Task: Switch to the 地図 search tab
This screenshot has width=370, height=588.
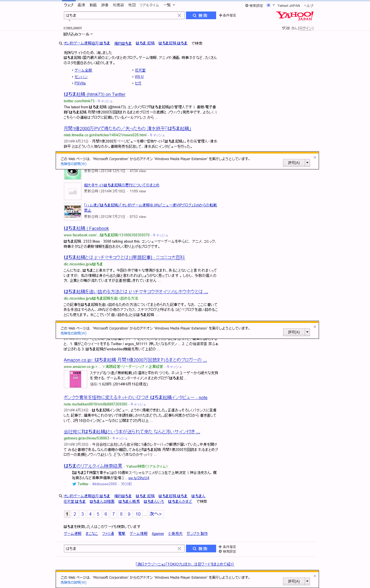Action: pos(132,5)
